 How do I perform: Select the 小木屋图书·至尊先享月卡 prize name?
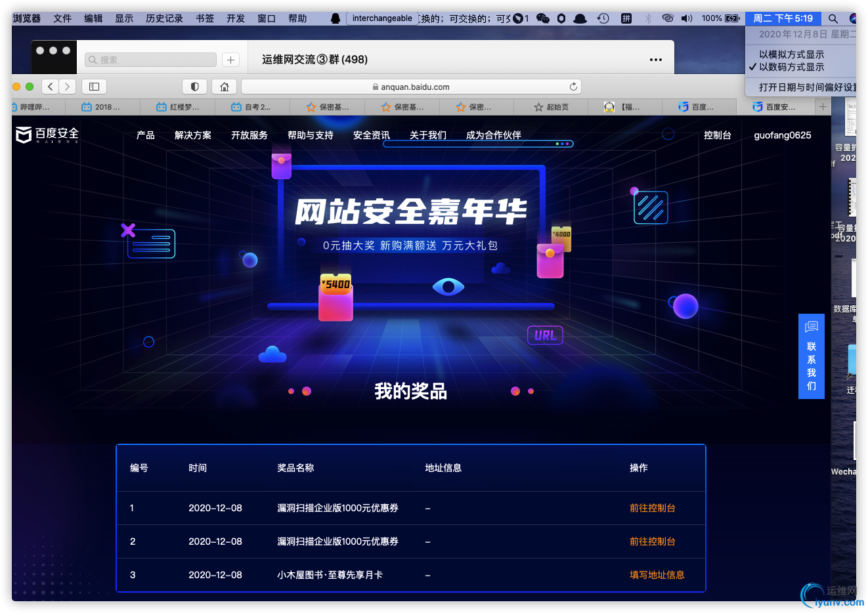[x=330, y=575]
